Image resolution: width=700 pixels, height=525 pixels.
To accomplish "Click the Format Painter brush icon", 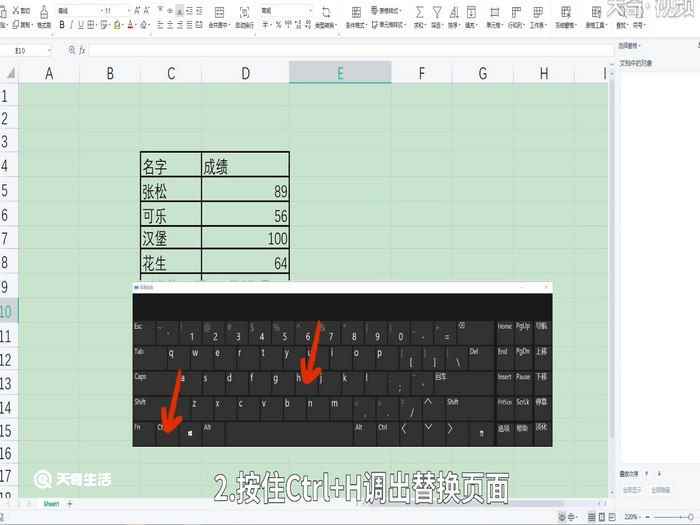I will [44, 12].
